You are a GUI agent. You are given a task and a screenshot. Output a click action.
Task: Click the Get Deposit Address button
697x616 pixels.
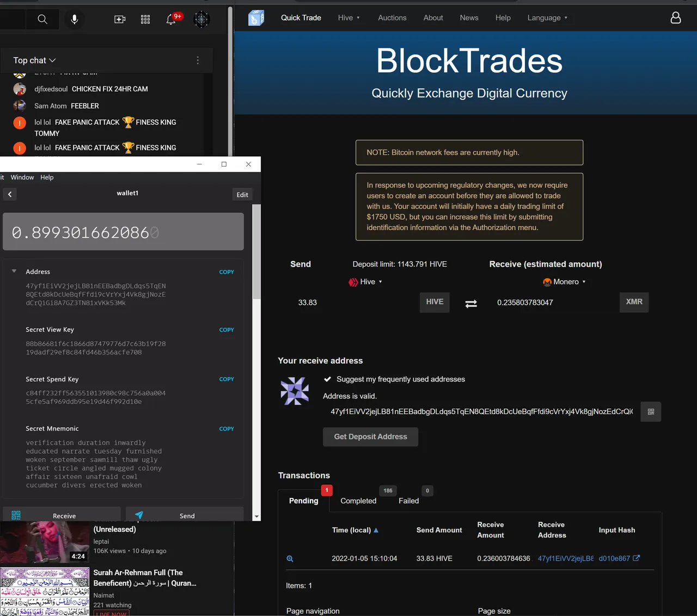(370, 437)
